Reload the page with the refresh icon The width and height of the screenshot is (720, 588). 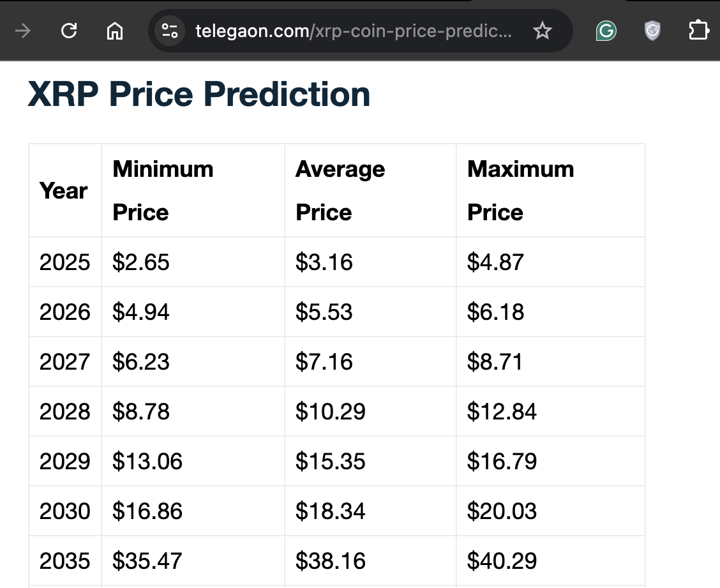[69, 31]
